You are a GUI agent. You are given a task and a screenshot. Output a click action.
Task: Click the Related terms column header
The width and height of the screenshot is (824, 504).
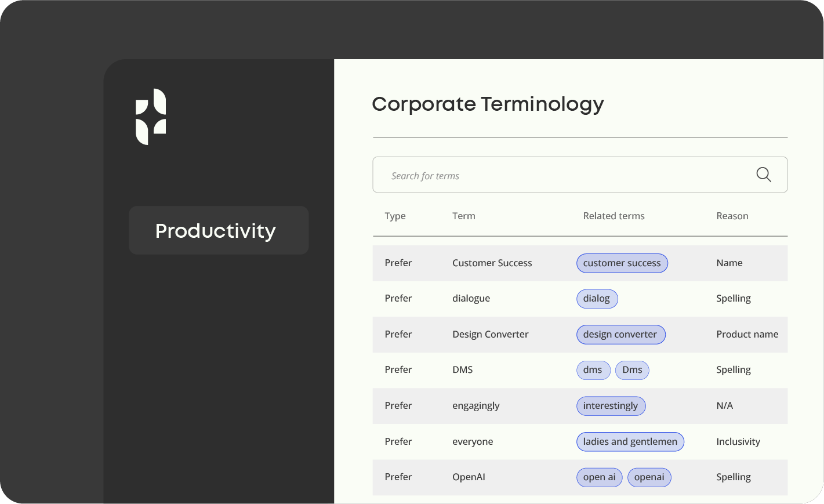point(614,216)
